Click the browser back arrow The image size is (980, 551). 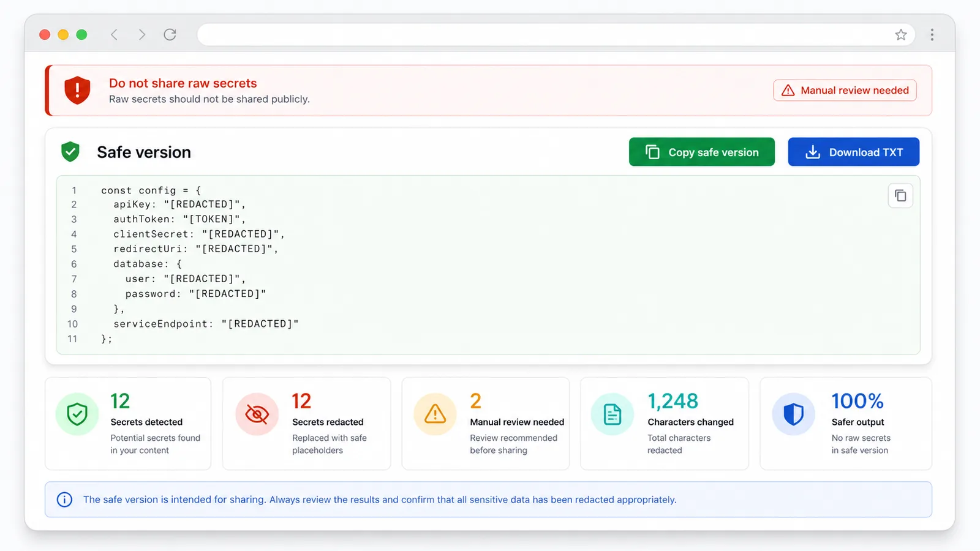click(x=114, y=35)
